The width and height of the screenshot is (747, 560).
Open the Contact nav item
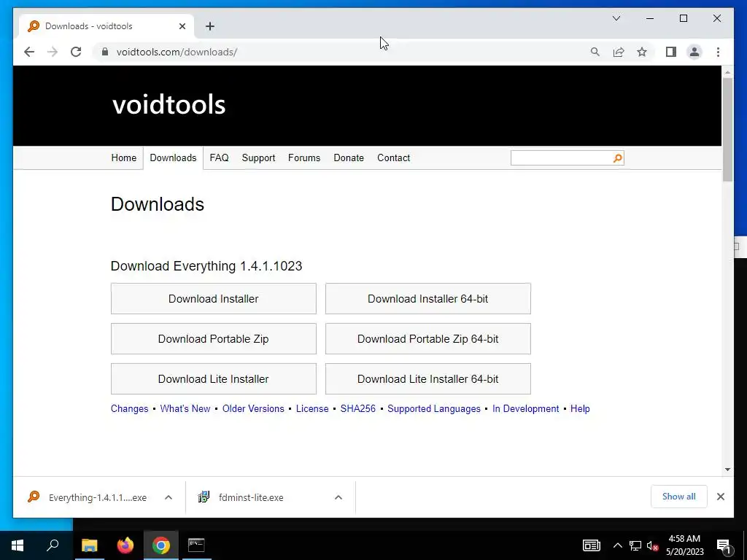[x=393, y=157]
